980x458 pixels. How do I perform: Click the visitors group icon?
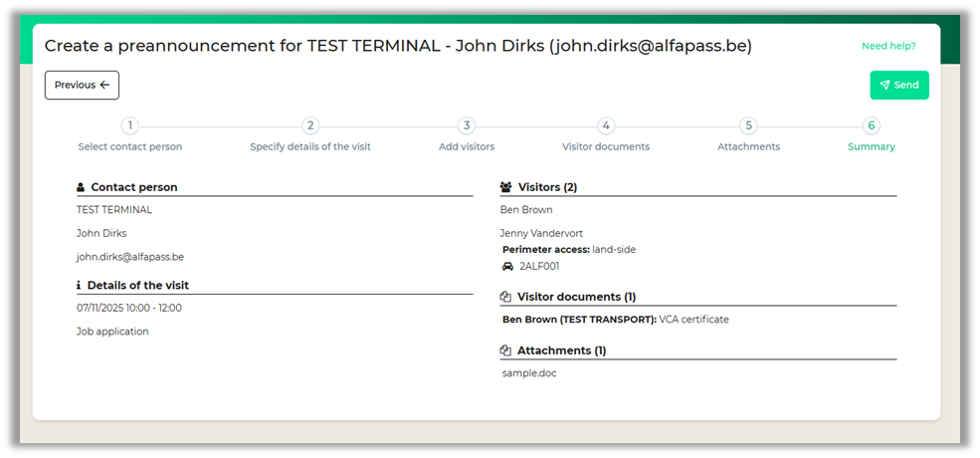(505, 187)
